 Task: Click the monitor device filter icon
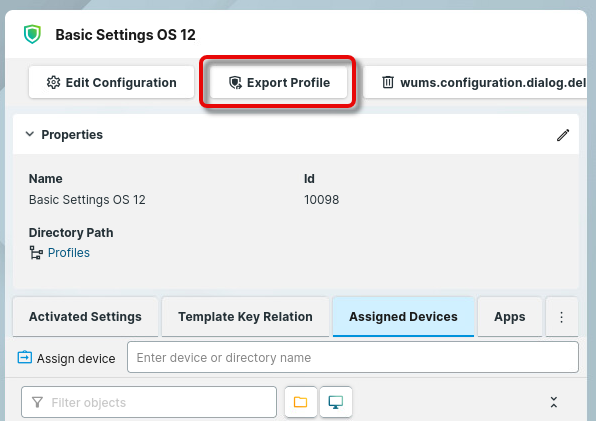click(x=336, y=402)
